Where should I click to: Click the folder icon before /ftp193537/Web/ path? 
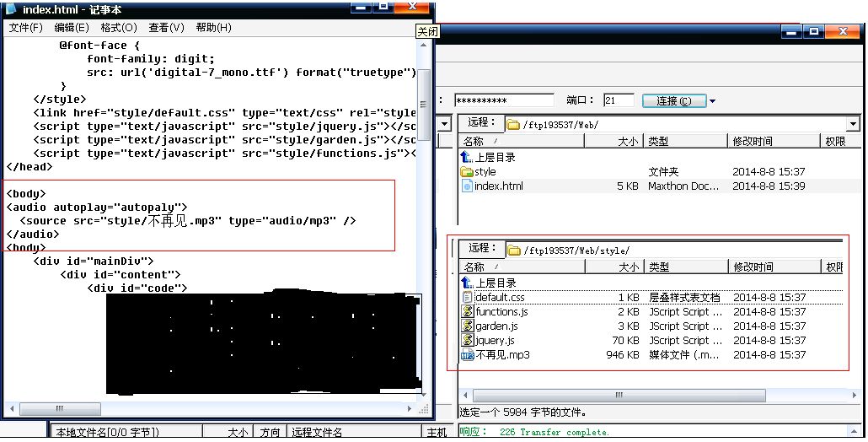click(513, 125)
